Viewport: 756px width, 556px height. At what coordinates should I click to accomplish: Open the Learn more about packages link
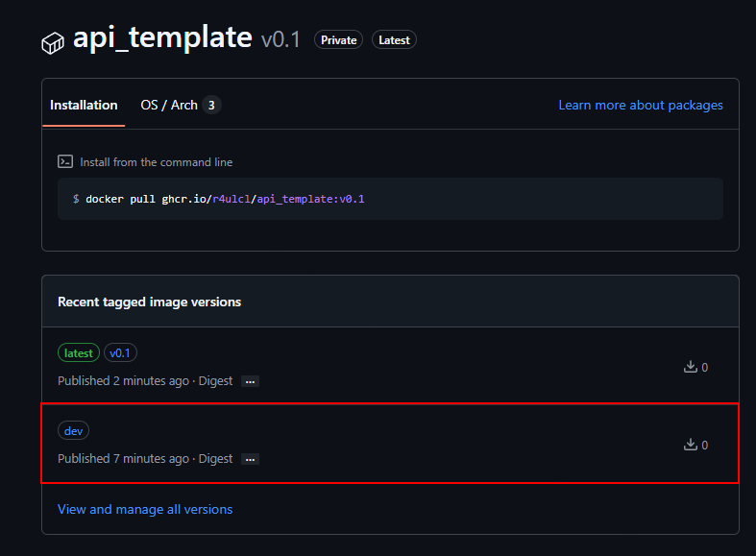pyautogui.click(x=641, y=105)
